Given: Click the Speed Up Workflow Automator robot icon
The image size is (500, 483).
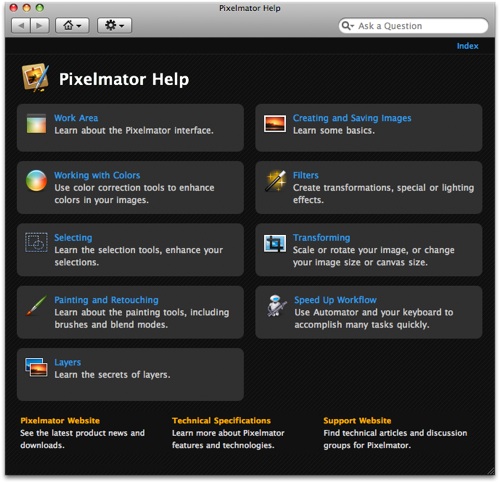Looking at the screenshot, I should coord(276,305).
